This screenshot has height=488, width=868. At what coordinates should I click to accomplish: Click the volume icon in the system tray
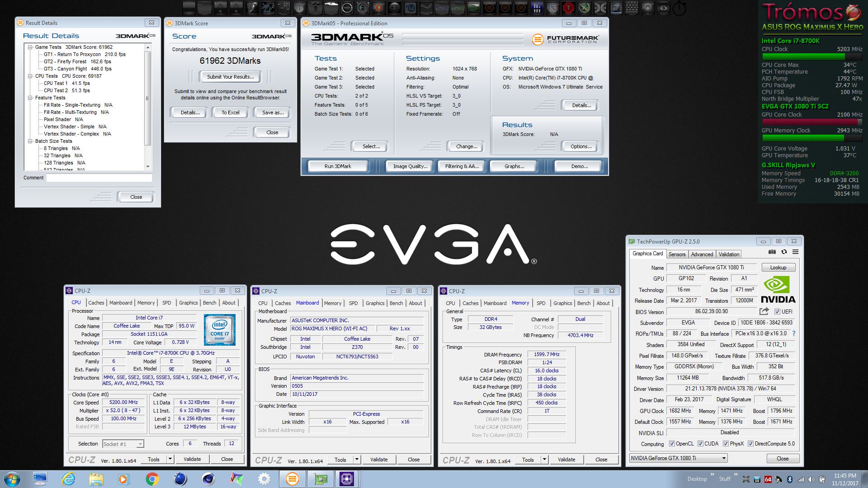tap(811, 479)
